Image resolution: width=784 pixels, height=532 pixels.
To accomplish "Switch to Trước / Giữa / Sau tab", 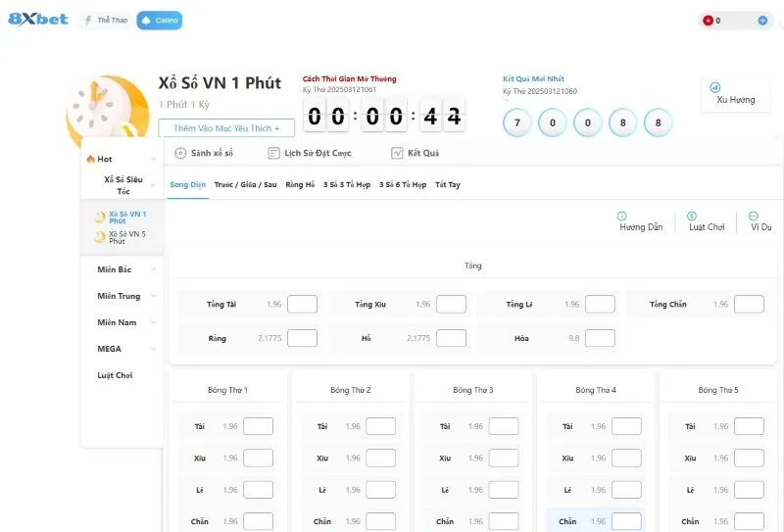I will 245,184.
